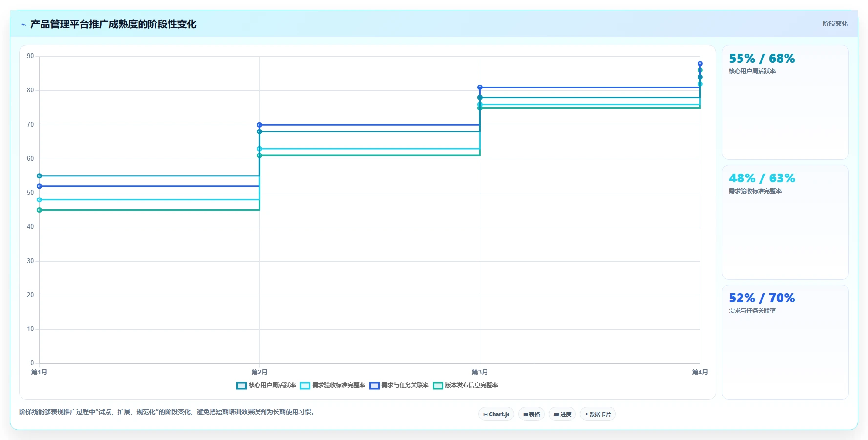Click the 第2月 data point at value 61
The width and height of the screenshot is (868, 440).
point(259,155)
